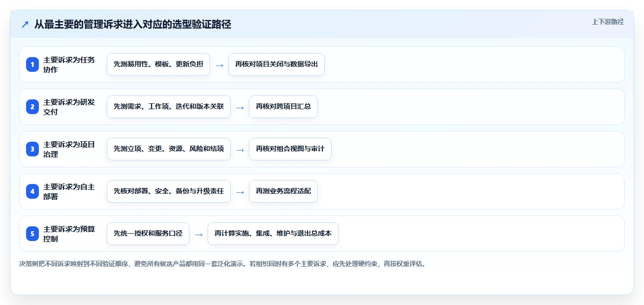Click the arrow after 先统一授权和服务口径

(199, 234)
